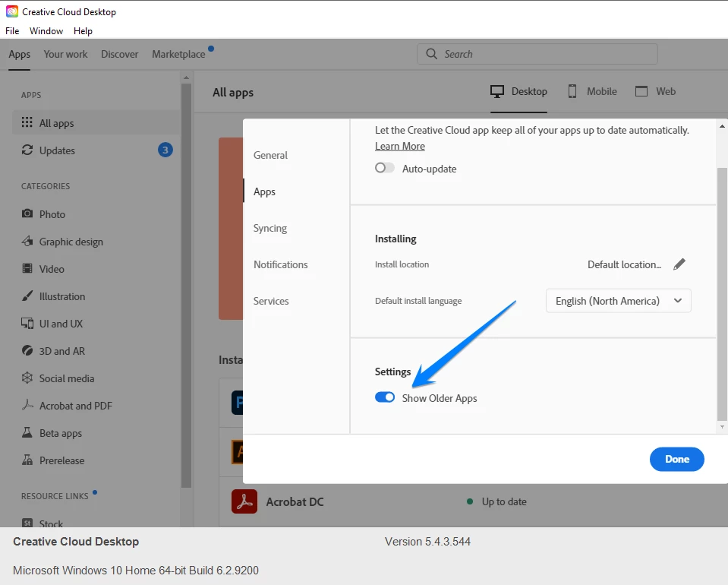Switch to the Discover tab
This screenshot has width=728, height=585.
(119, 54)
